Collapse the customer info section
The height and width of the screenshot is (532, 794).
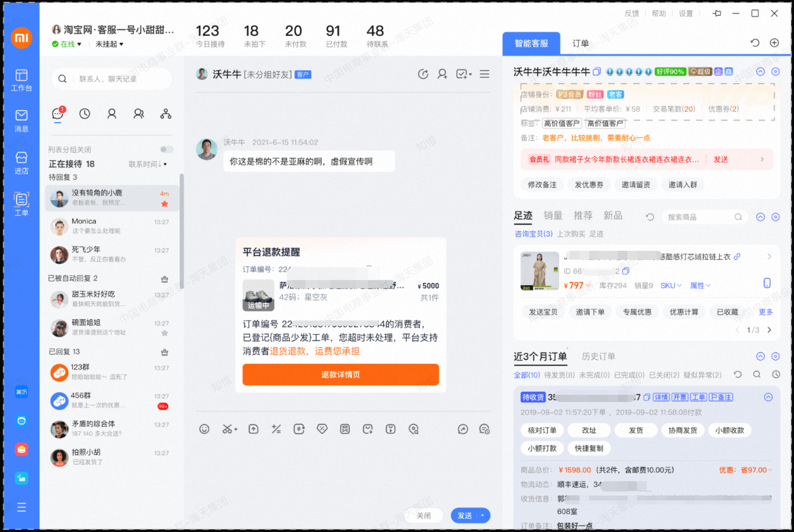[x=760, y=72]
